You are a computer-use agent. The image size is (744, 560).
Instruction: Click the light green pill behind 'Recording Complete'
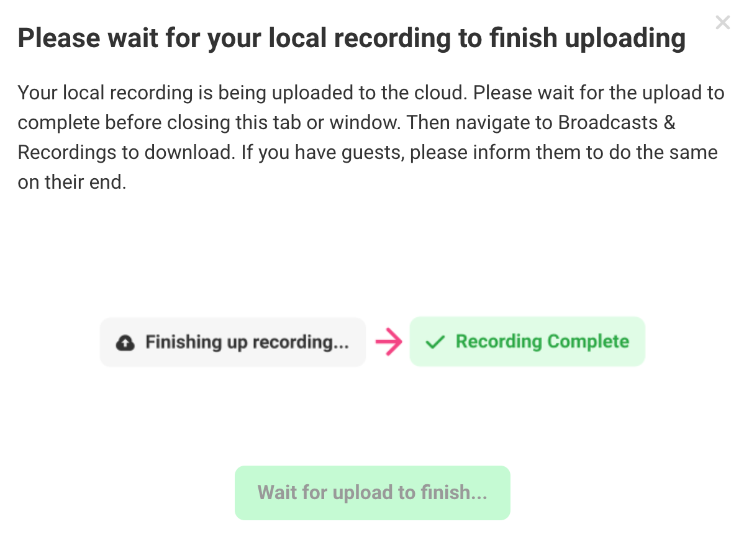[x=527, y=341]
